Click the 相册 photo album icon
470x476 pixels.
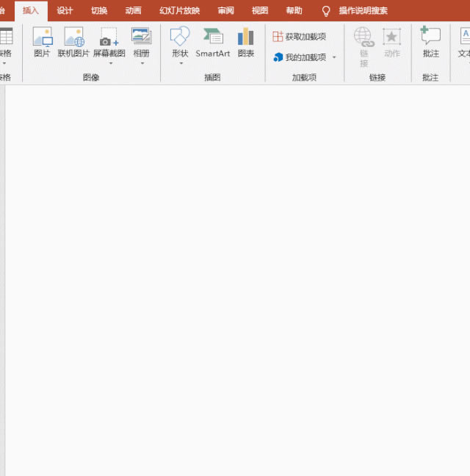point(141,37)
